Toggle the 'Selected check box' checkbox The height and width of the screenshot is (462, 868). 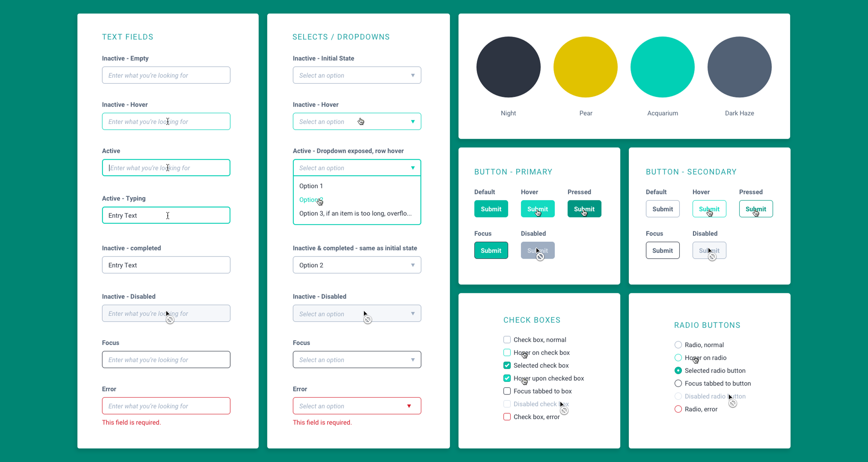[x=507, y=365]
